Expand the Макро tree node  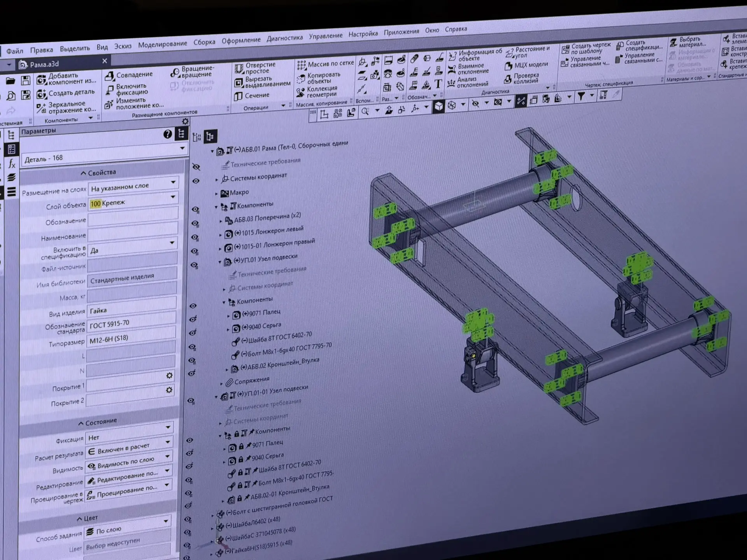point(216,193)
